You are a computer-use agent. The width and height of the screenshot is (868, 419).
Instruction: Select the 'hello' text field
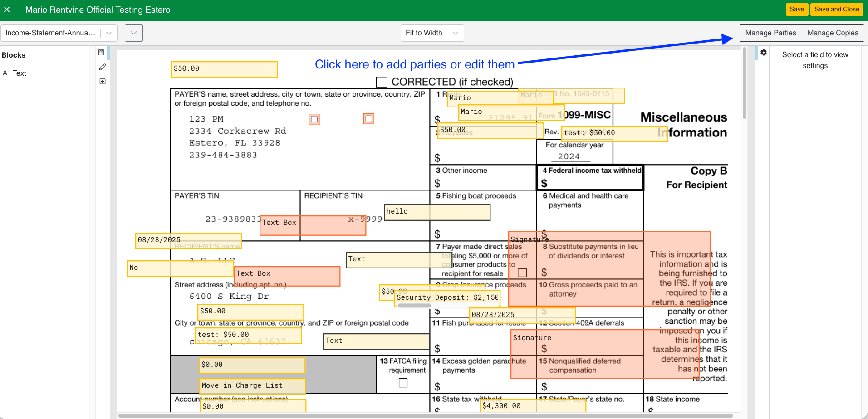pyautogui.click(x=437, y=212)
